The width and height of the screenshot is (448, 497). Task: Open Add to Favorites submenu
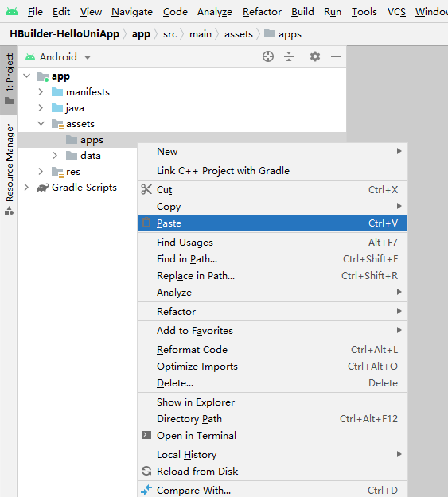[273, 331]
